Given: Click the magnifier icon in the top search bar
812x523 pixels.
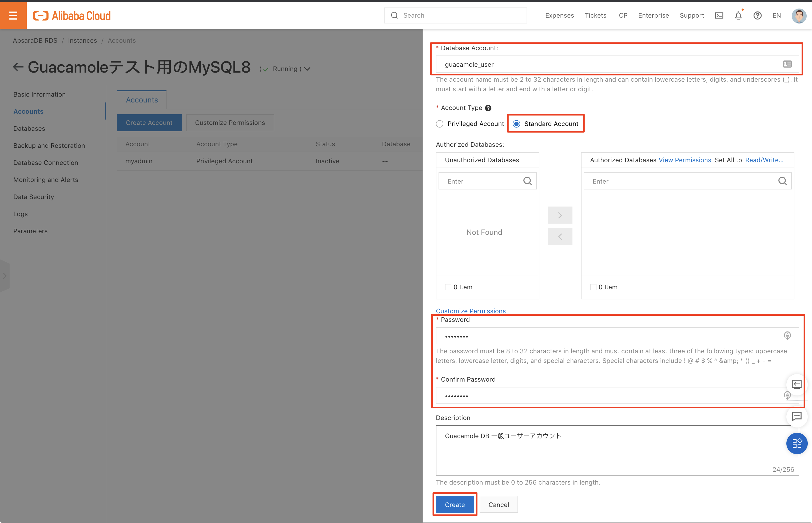Looking at the screenshot, I should [394, 16].
